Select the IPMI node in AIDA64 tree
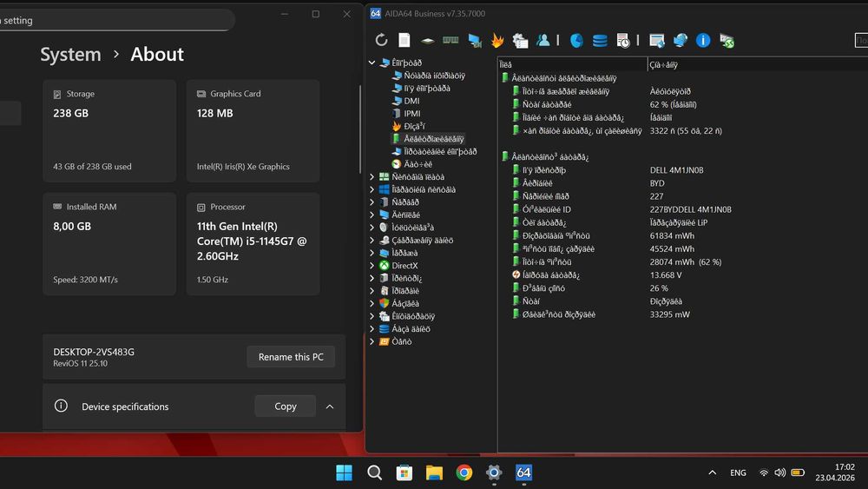Screen dimensions: 868x489 (x=411, y=114)
